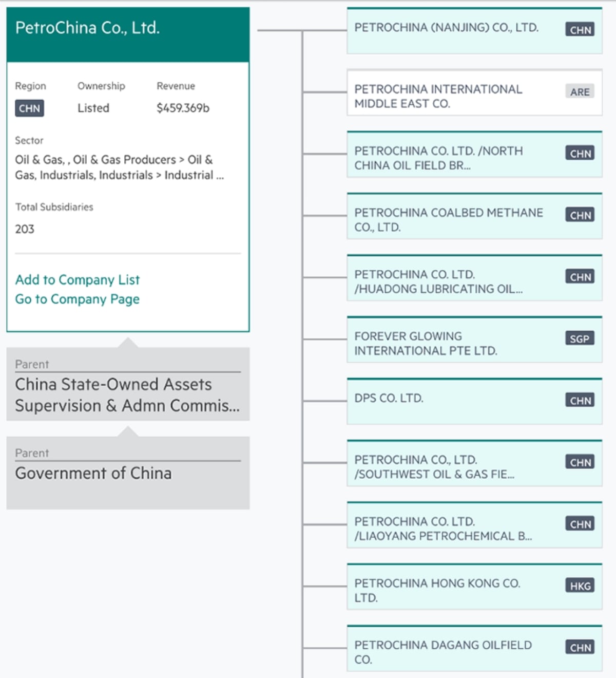Viewport: 616px width, 678px height.
Task: Click the ARE badge on the Middle East Co.
Action: 580,91
